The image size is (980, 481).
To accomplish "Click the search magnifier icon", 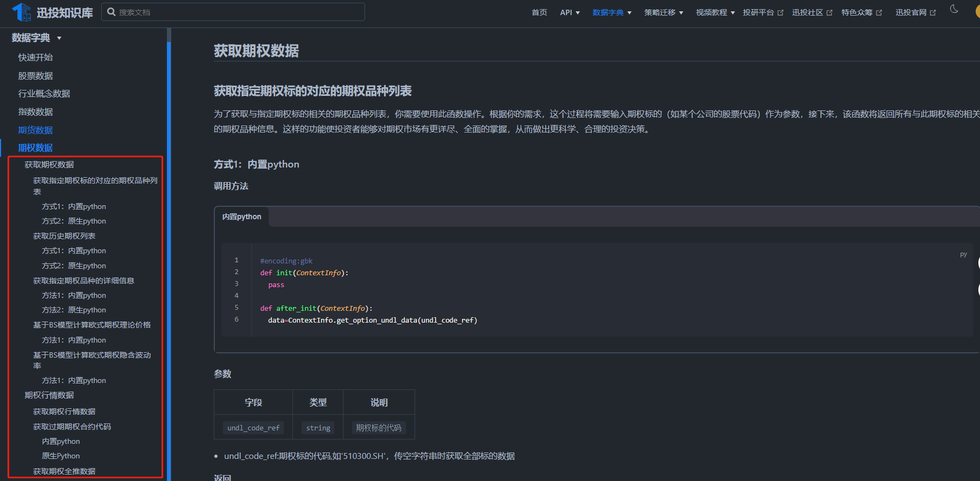I will pyautogui.click(x=111, y=12).
